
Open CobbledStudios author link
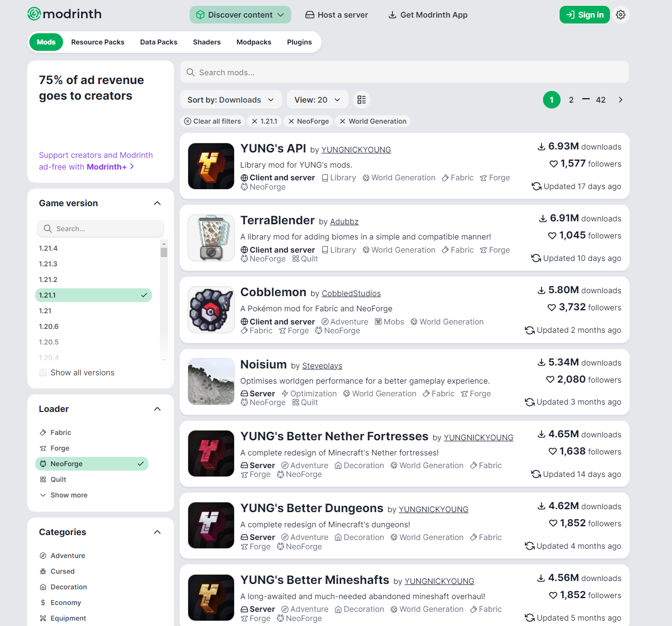pyautogui.click(x=351, y=293)
